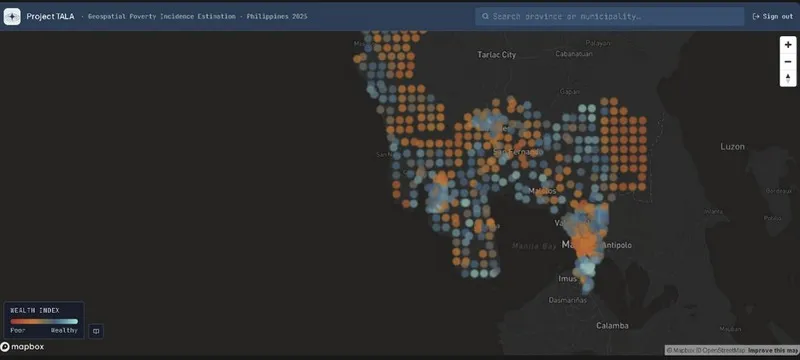
Task: Click the Gapan map label
Action: point(569,92)
